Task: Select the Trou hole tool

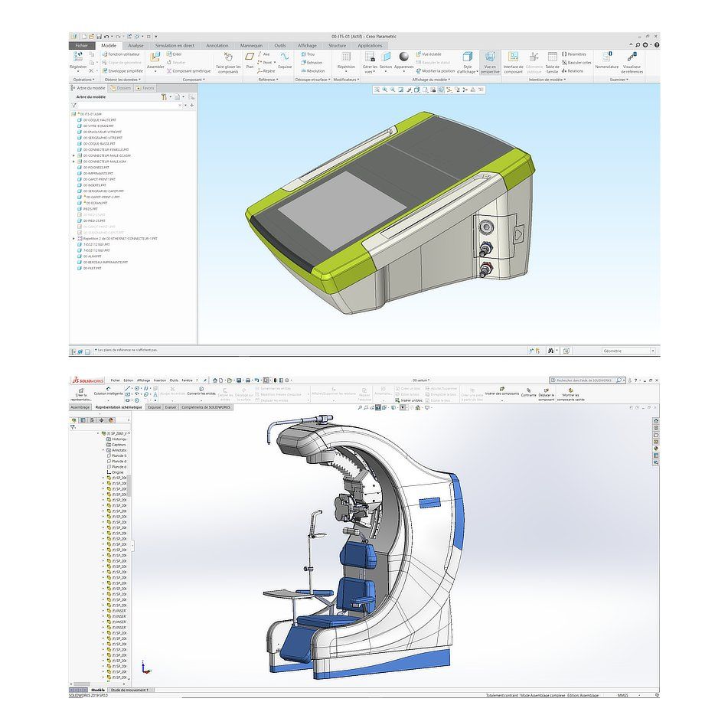Action: (308, 54)
